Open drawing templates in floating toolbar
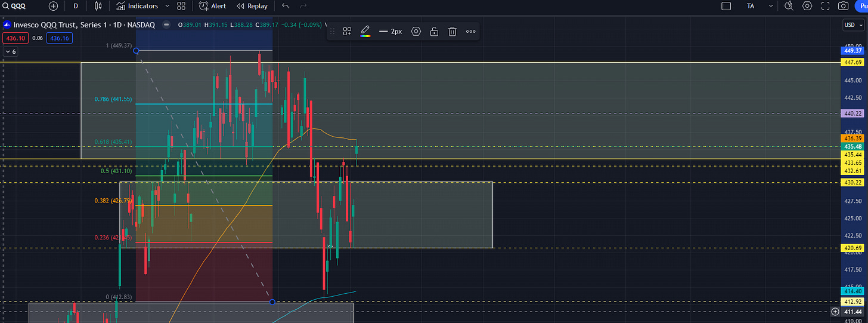Image resolution: width=868 pixels, height=323 pixels. (347, 31)
